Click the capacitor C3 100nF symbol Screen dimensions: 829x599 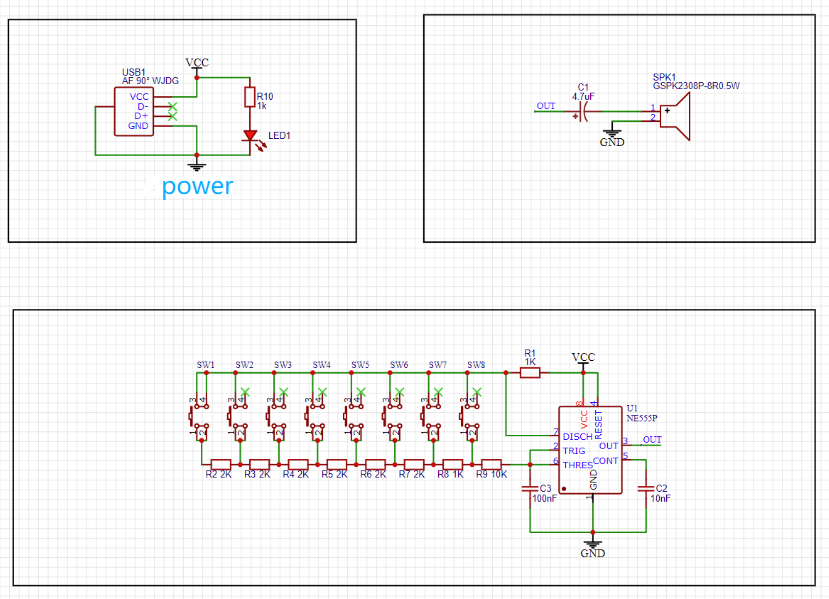point(531,491)
